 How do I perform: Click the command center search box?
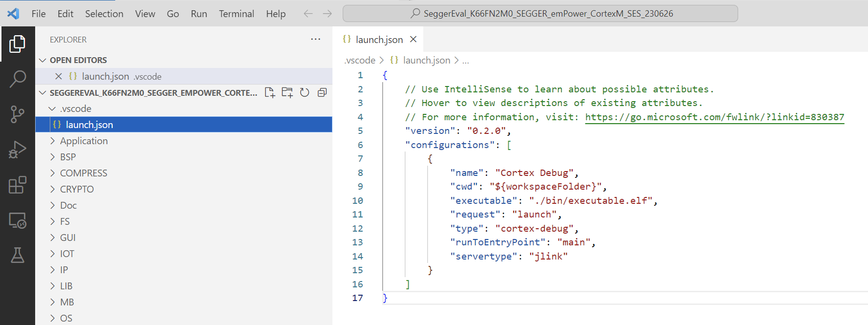540,14
